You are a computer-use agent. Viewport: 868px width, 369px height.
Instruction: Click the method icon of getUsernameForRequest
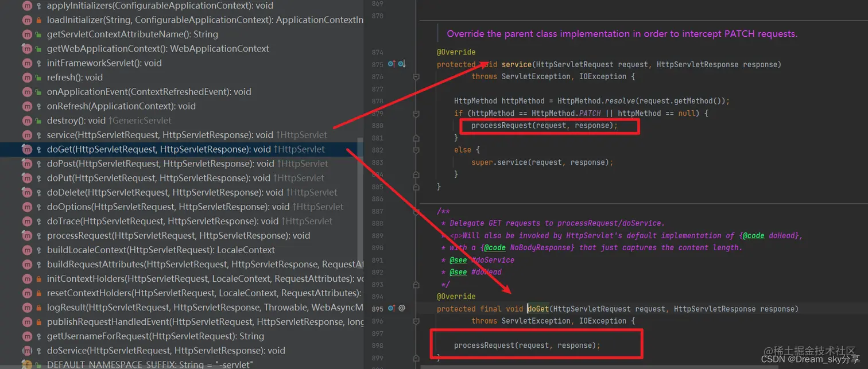(26, 336)
